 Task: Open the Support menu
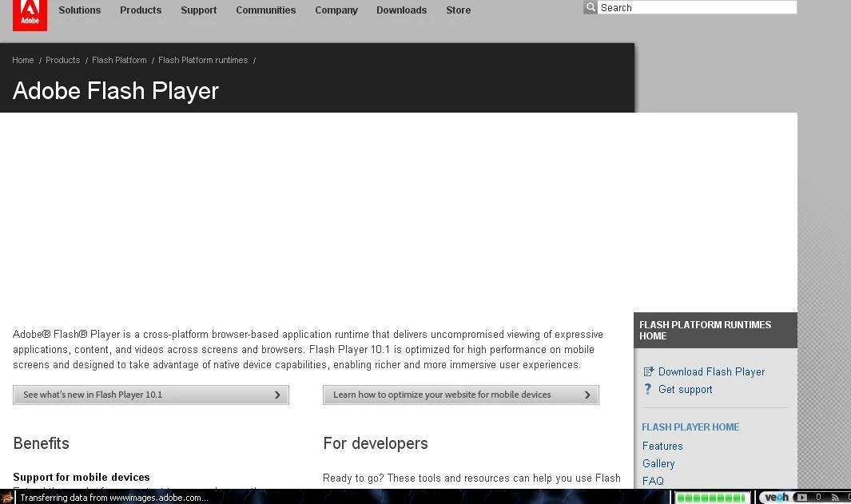pos(199,10)
